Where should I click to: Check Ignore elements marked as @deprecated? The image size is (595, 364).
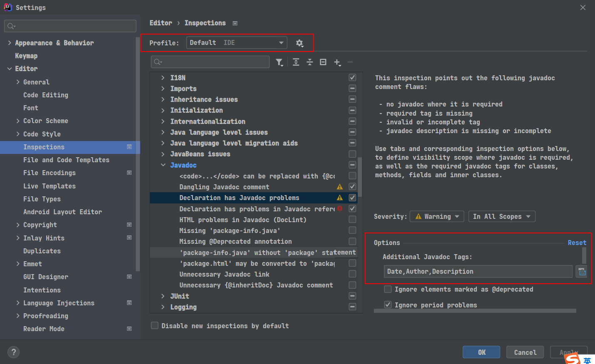[x=388, y=289]
